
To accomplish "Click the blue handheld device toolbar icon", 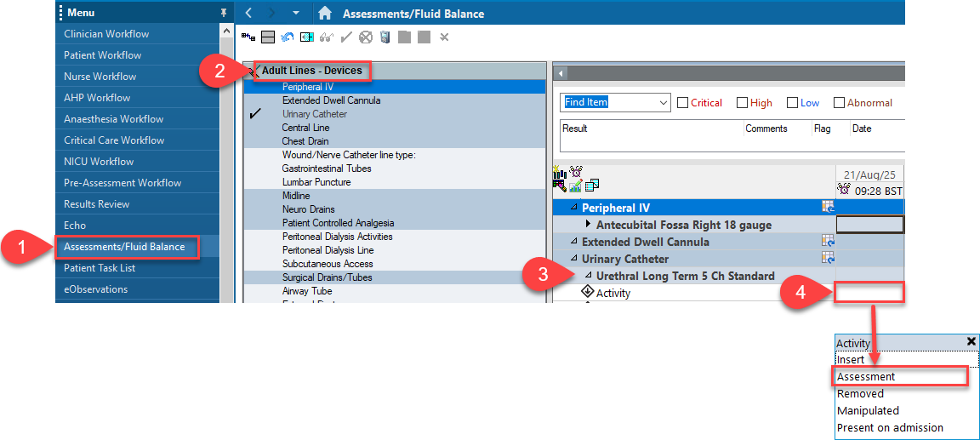I will [385, 37].
